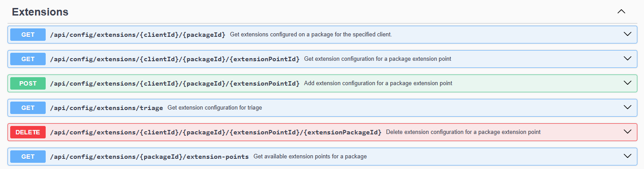Expand 'Get available extension points' chevron
The height and width of the screenshot is (169, 644).
(628, 156)
